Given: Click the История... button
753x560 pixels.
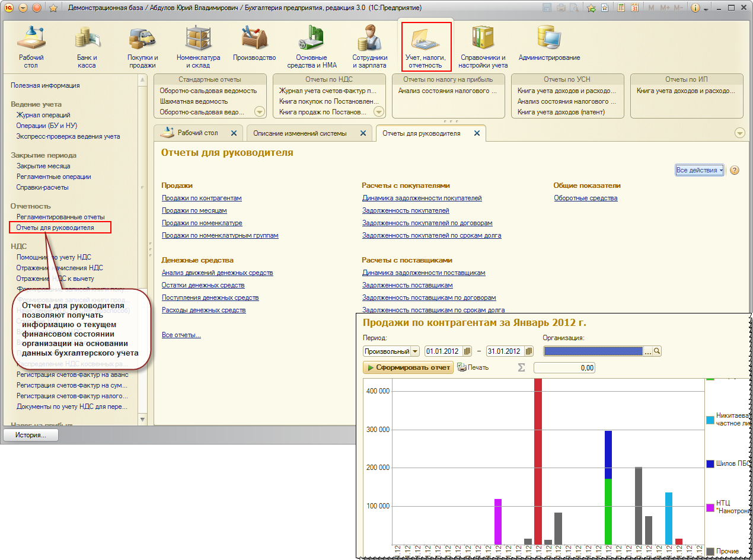Looking at the screenshot, I should pyautogui.click(x=31, y=435).
